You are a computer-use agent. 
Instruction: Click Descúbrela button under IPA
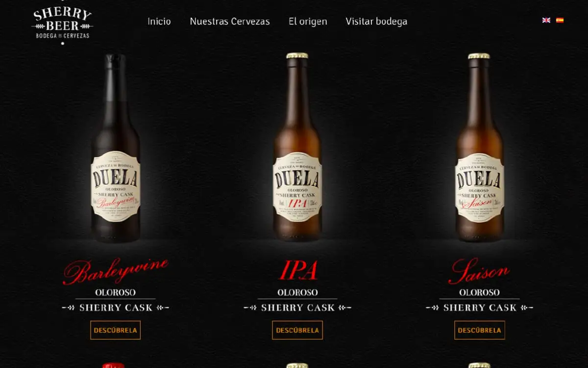[297, 330]
